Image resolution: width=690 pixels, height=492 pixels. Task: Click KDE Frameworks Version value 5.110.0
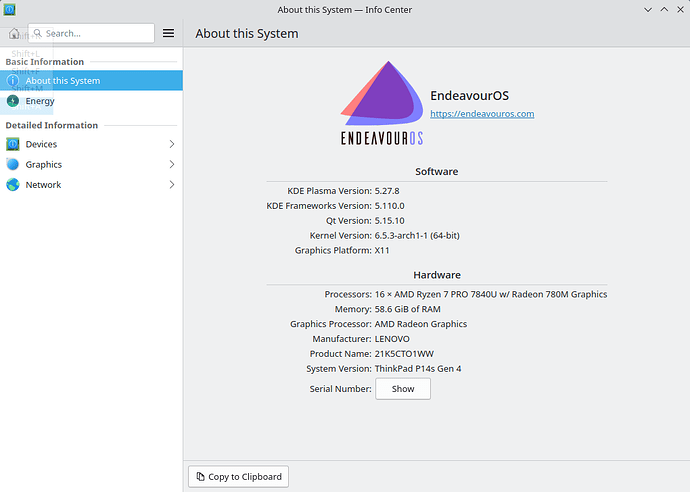coord(389,206)
